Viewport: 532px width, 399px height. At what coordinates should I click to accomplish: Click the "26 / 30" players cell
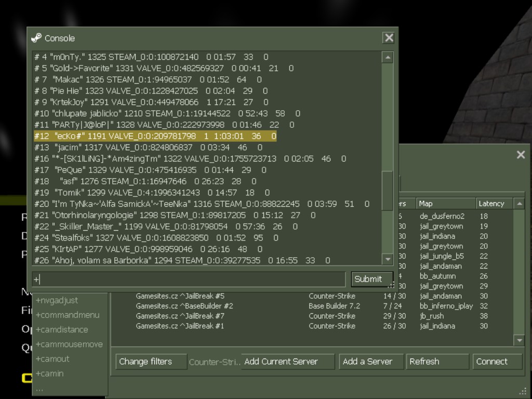tap(394, 326)
